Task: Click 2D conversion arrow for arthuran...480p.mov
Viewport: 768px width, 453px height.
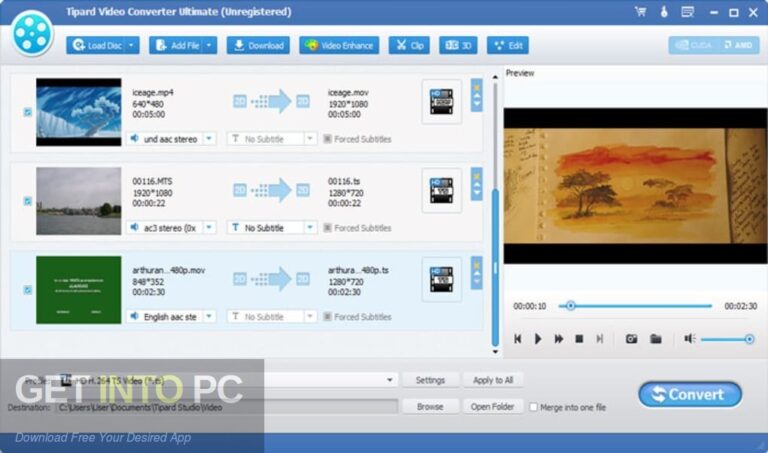Action: (271, 279)
